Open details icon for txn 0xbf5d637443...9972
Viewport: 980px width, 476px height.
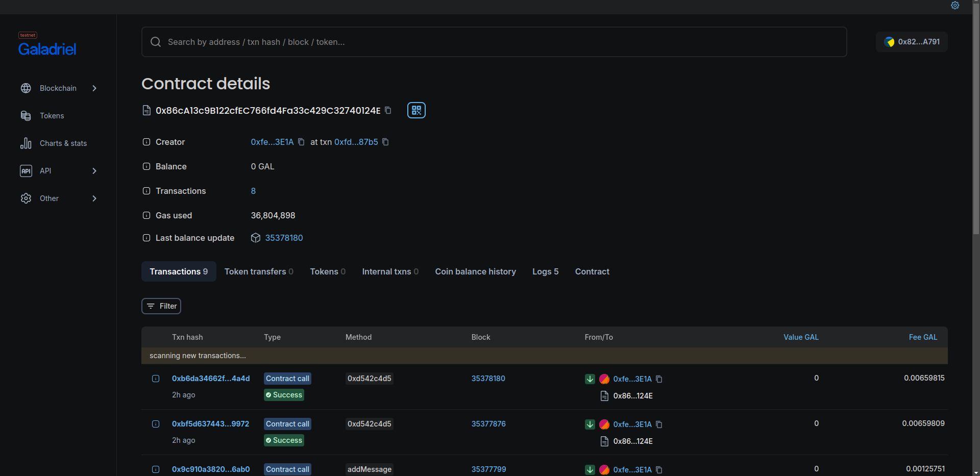tap(156, 424)
